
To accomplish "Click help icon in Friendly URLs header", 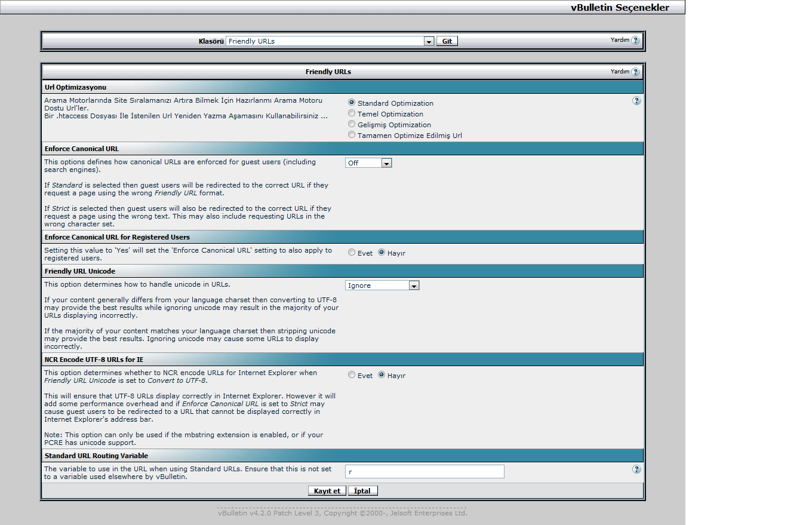I will coord(635,72).
